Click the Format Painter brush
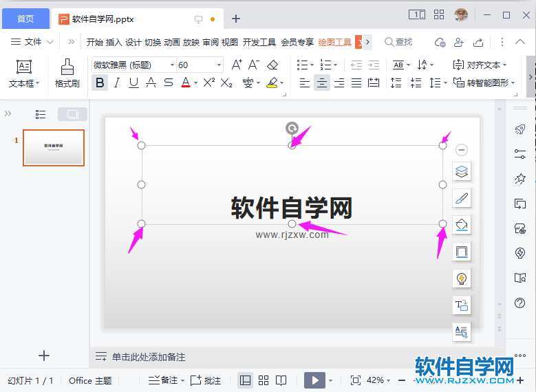The height and width of the screenshot is (392, 536). pos(67,73)
